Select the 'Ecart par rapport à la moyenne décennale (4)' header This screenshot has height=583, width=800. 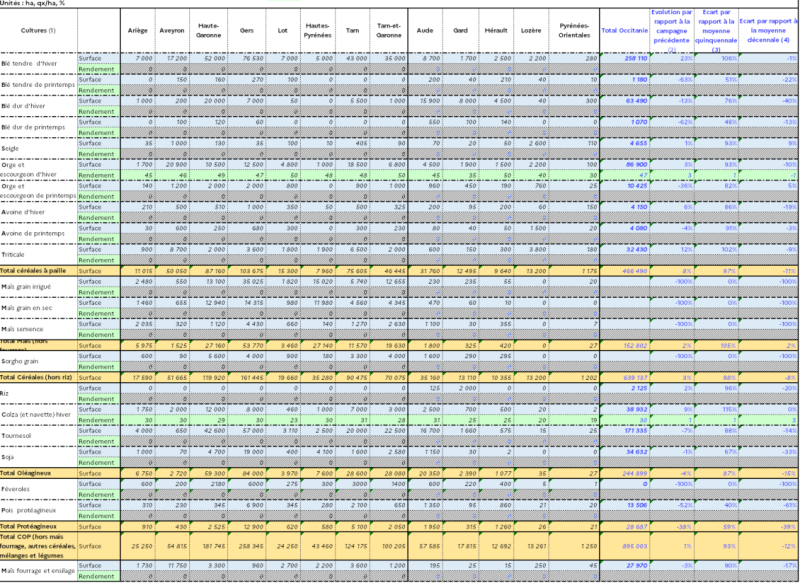coord(768,31)
